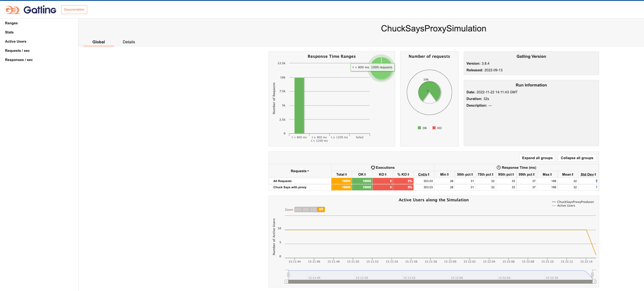Open the Documentation link
Image resolution: width=644 pixels, height=291 pixels.
coord(74,9)
